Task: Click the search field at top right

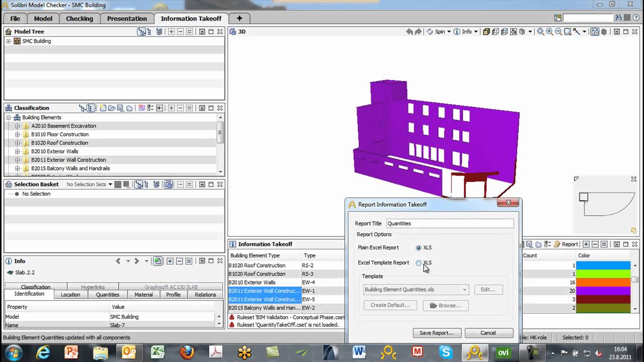Action: click(x=588, y=18)
